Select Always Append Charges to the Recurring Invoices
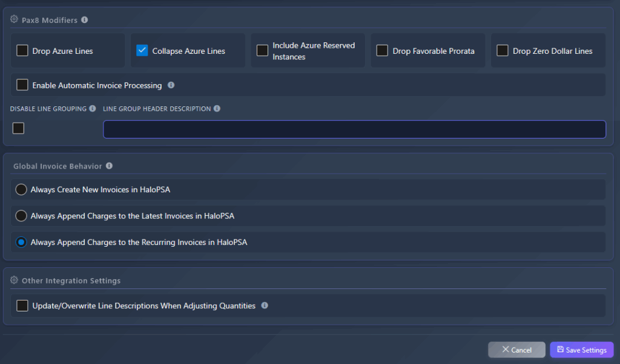 point(21,242)
